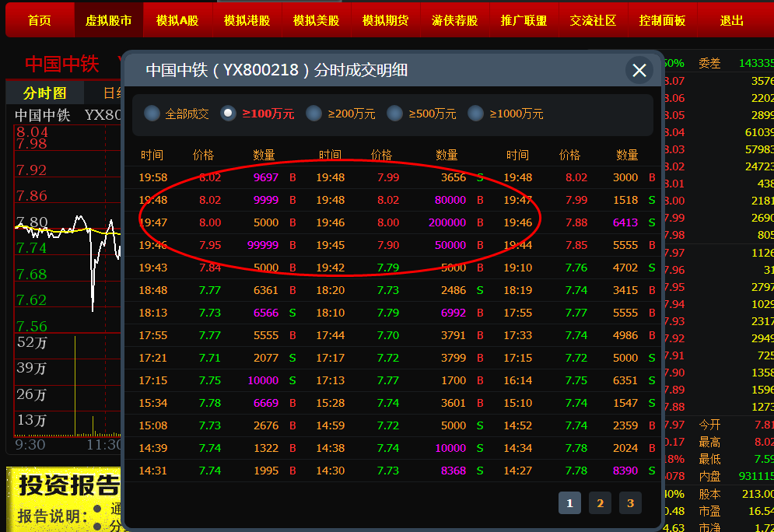
Task: Click the 200000 volume trade at 19:46
Action: (x=447, y=222)
